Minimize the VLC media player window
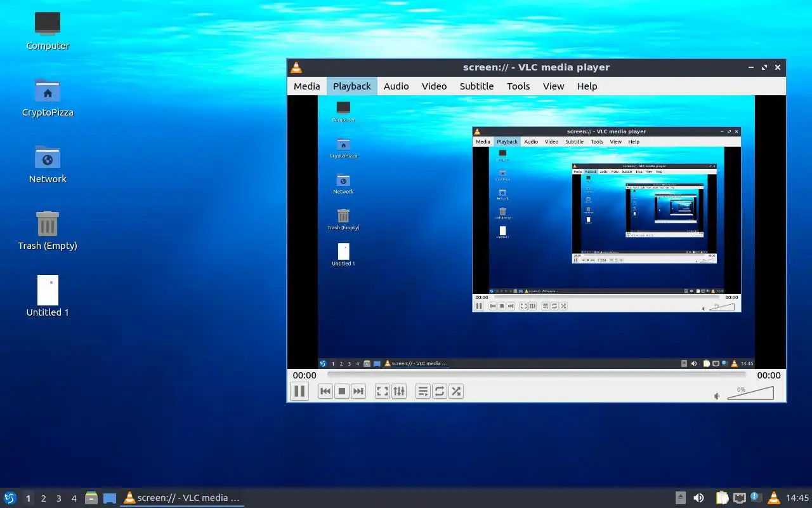Viewport: 812px width, 508px height. pyautogui.click(x=752, y=67)
